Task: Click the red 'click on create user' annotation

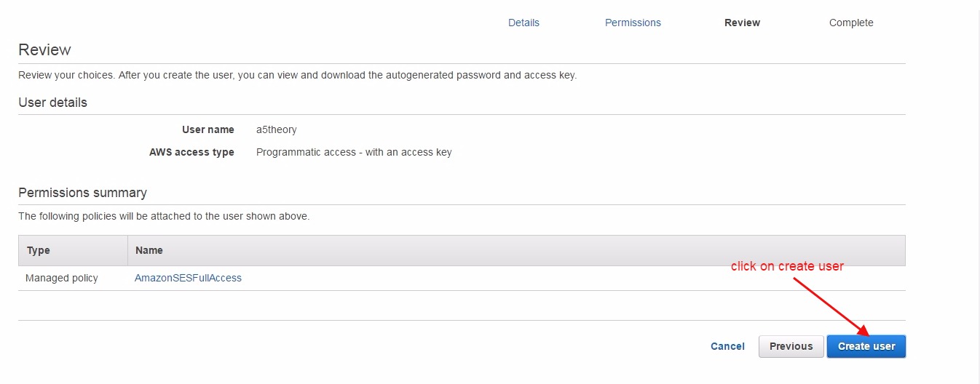Action: tap(787, 266)
